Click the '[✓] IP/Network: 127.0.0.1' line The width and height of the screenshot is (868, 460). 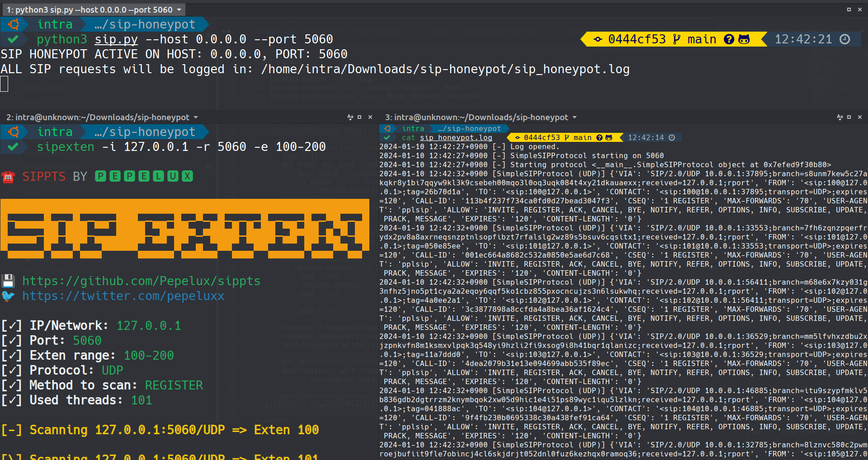(91, 326)
